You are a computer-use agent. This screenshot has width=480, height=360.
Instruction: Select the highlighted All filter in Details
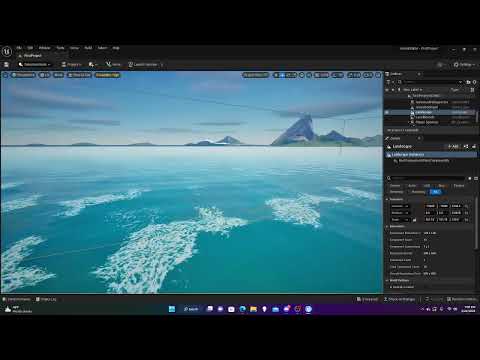point(435,192)
